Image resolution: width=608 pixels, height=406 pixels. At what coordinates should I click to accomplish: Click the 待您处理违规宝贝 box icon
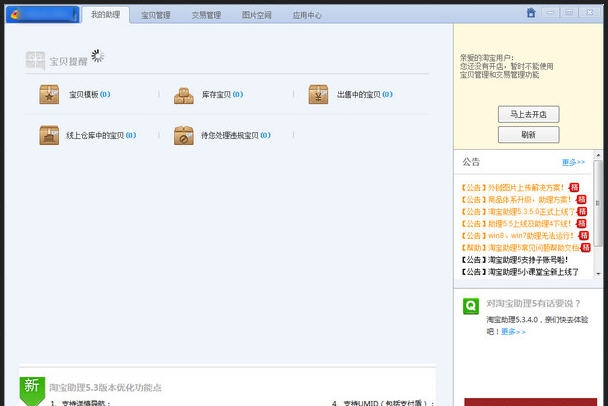click(x=184, y=135)
